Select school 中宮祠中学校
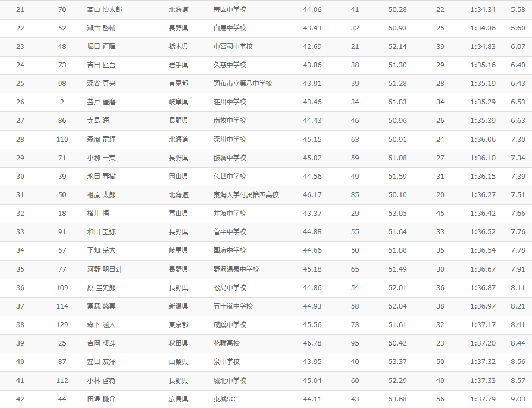The width and height of the screenshot is (532, 408). (233, 47)
